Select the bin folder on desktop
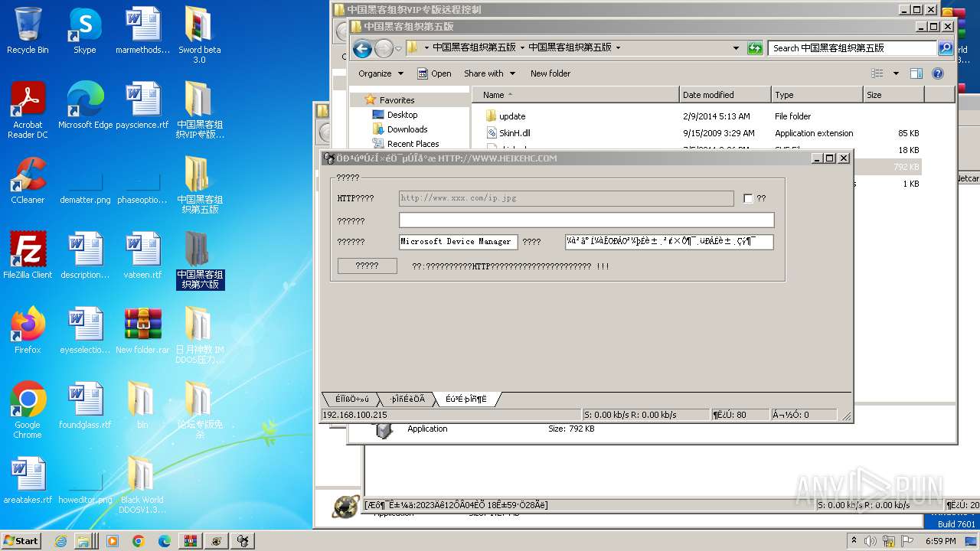The width and height of the screenshot is (980, 551). [x=142, y=406]
